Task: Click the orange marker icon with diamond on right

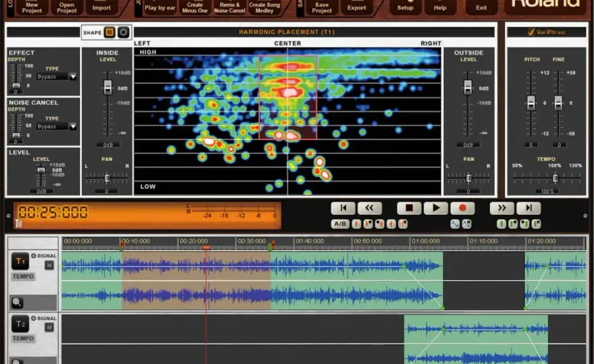Action: pyautogui.click(x=368, y=224)
